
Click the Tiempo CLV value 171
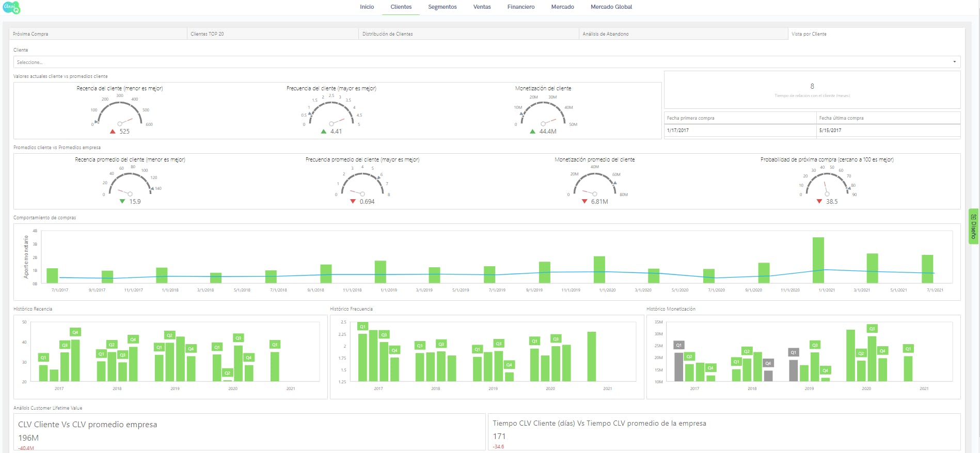tap(499, 436)
